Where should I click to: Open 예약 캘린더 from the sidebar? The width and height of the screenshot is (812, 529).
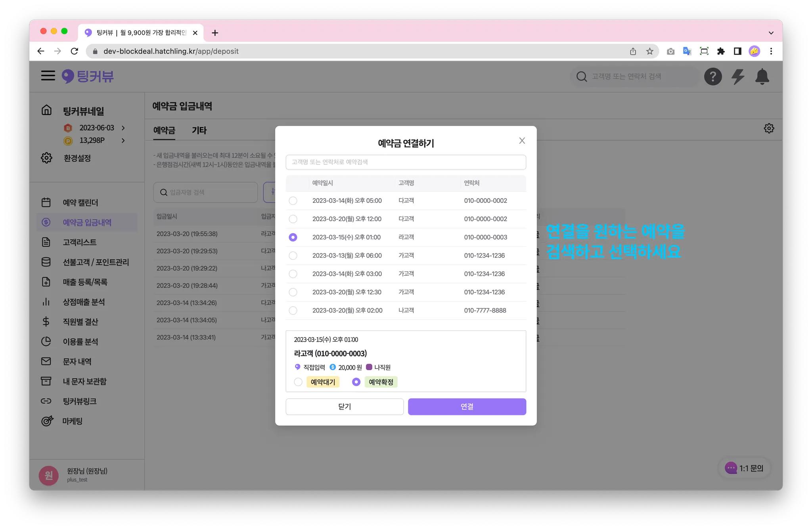click(x=80, y=202)
